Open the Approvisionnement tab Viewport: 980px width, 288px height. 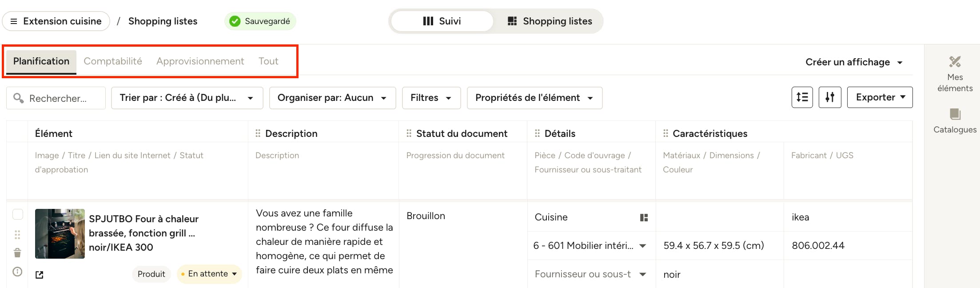pos(200,61)
